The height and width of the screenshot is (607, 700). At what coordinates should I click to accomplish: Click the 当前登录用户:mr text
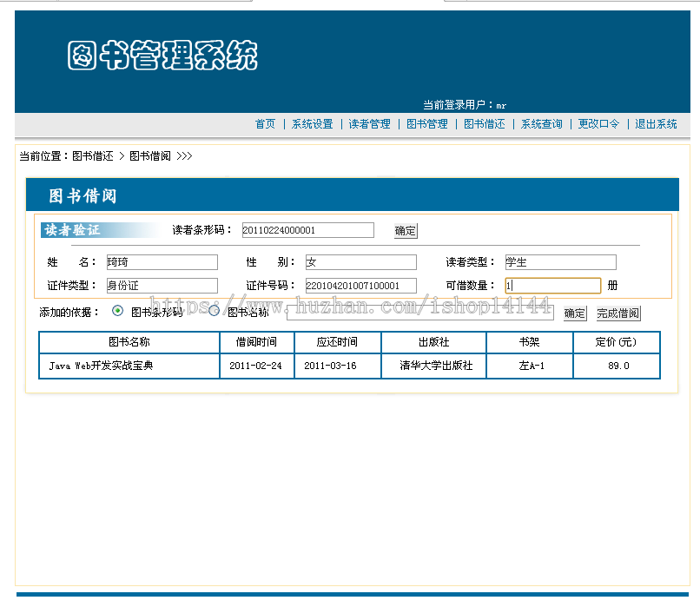tap(465, 105)
